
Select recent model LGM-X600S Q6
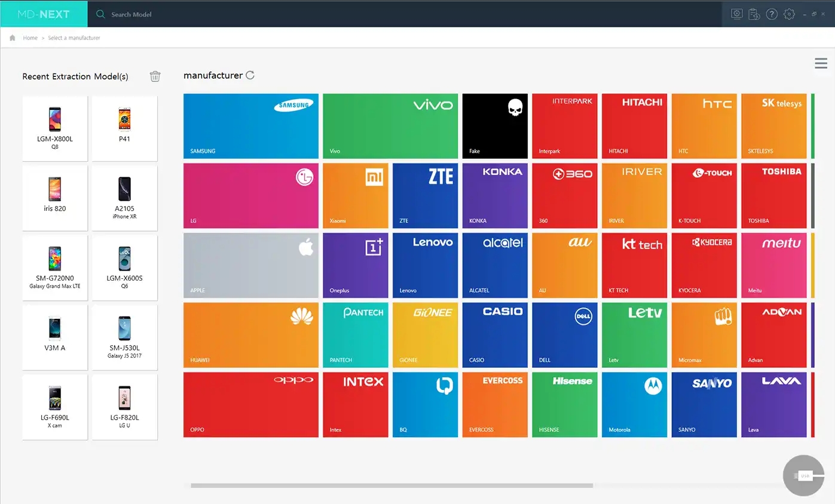(x=124, y=268)
